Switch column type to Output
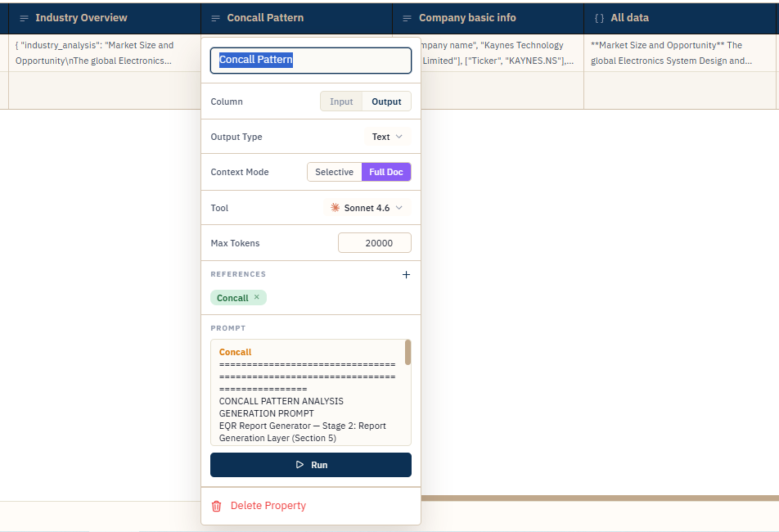The height and width of the screenshot is (532, 779). tap(386, 101)
